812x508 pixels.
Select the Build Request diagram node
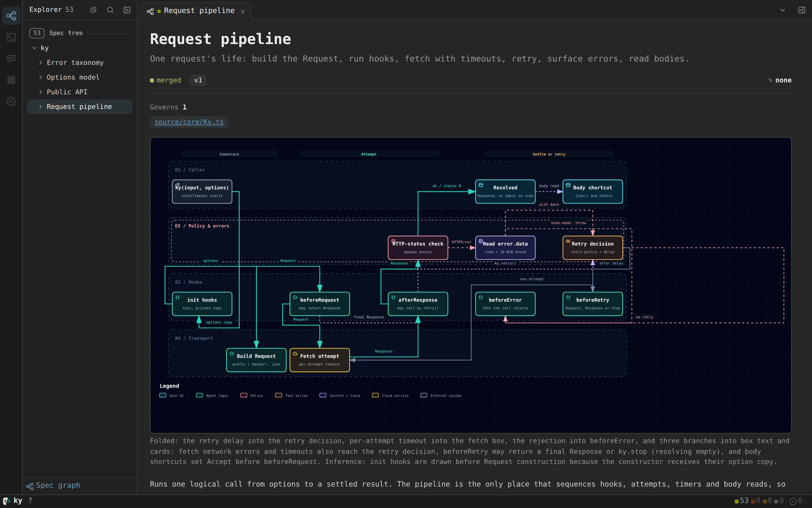coord(256,360)
